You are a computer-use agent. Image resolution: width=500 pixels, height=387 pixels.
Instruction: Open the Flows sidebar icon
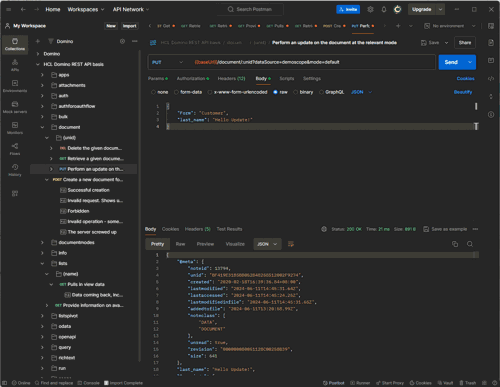click(x=15, y=149)
